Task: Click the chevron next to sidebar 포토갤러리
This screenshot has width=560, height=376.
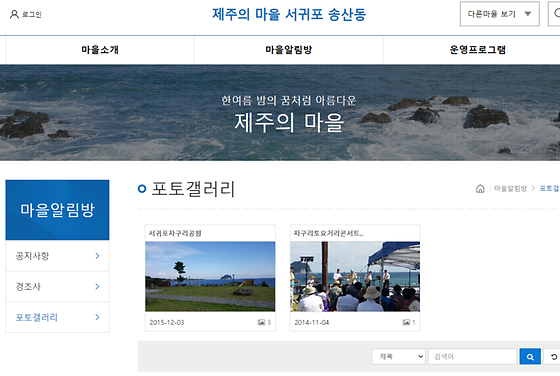Action: [x=97, y=317]
